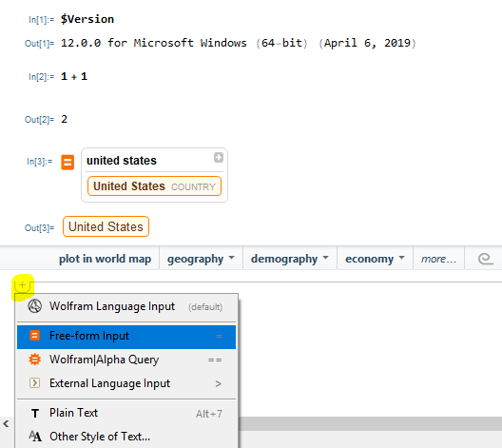The image size is (502, 448).
Task: Click the orange Free-form Input menu icon
Action: click(x=34, y=336)
